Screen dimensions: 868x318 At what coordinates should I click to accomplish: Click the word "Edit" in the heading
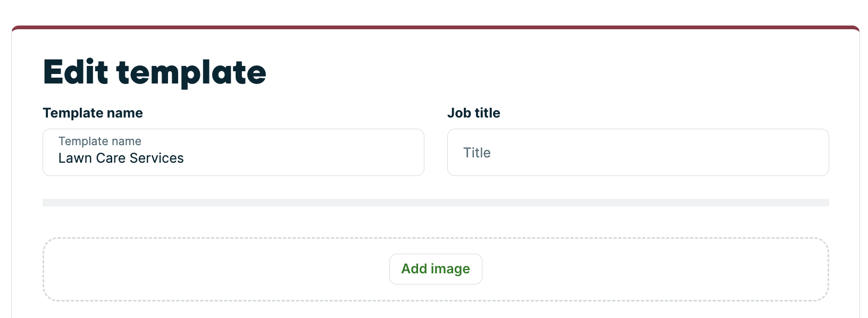click(x=76, y=72)
